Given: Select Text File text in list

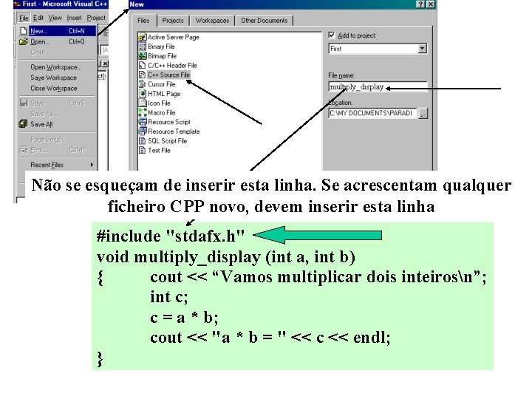Looking at the screenshot, I should pyautogui.click(x=159, y=150).
